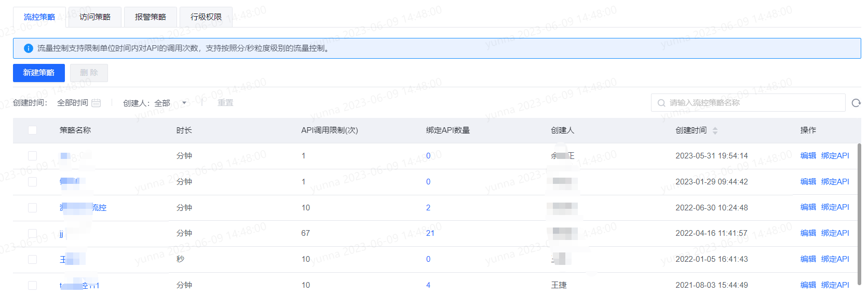Click the 重置 filter link
The height and width of the screenshot is (294, 868).
pos(225,103)
